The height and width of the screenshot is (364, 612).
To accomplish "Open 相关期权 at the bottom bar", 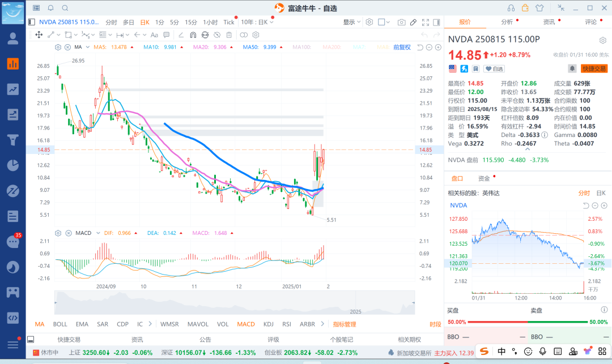I will click(x=410, y=340).
